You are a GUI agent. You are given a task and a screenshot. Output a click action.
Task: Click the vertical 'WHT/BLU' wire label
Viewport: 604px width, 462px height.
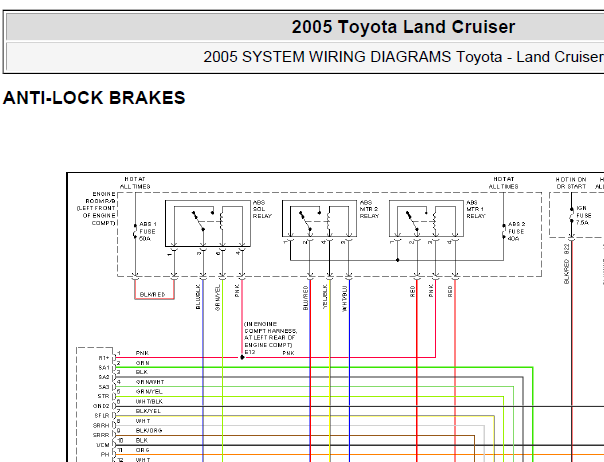(345, 298)
